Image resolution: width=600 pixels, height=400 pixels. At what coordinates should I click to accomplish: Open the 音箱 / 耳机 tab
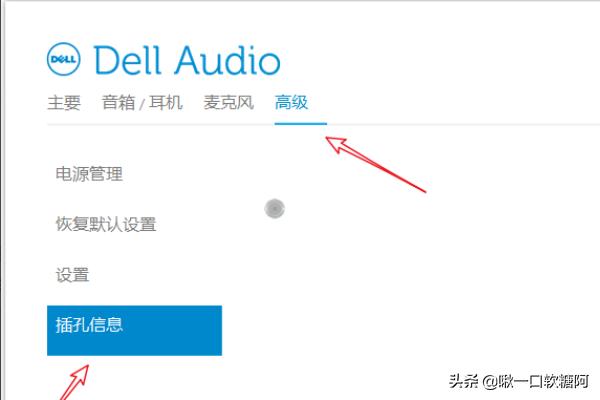coord(142,103)
